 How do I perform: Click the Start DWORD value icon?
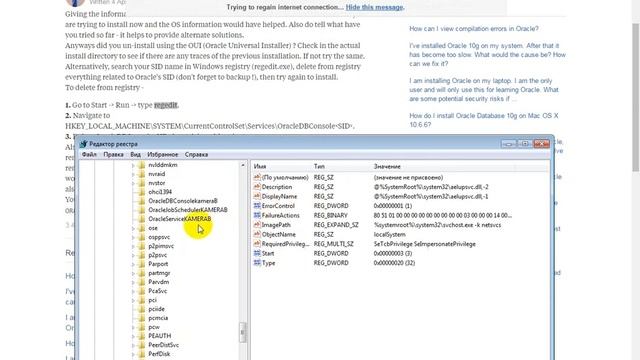click(x=257, y=253)
